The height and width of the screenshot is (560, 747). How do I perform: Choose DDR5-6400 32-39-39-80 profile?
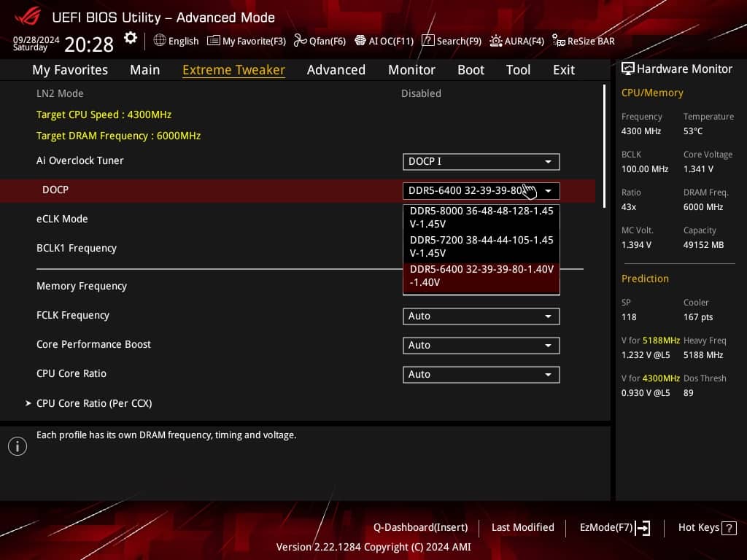coord(481,278)
